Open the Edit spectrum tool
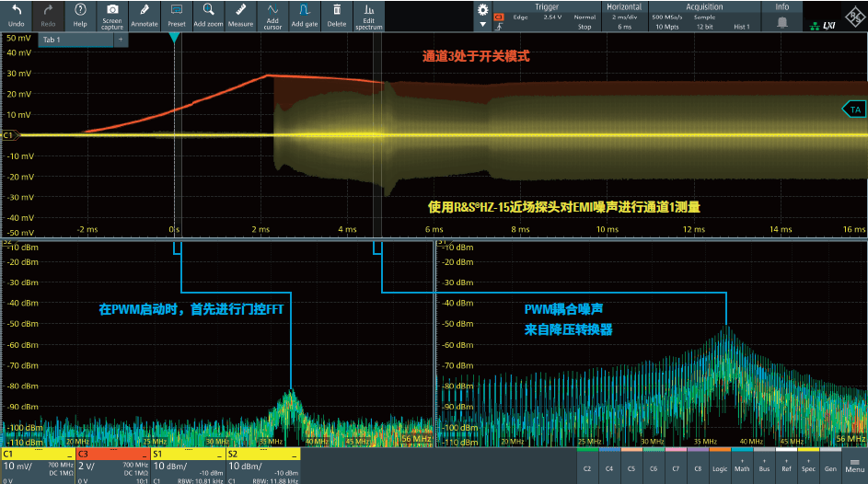The height and width of the screenshot is (484, 868). (x=368, y=15)
